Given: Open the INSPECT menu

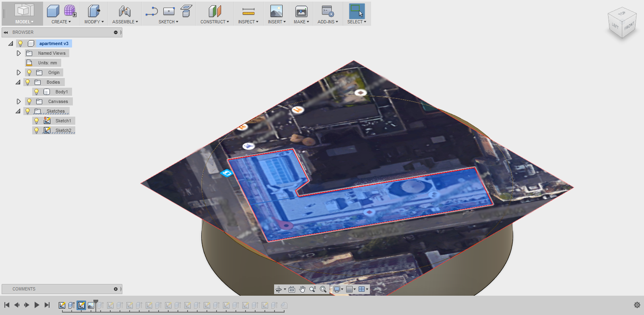Looking at the screenshot, I should pyautogui.click(x=248, y=22).
